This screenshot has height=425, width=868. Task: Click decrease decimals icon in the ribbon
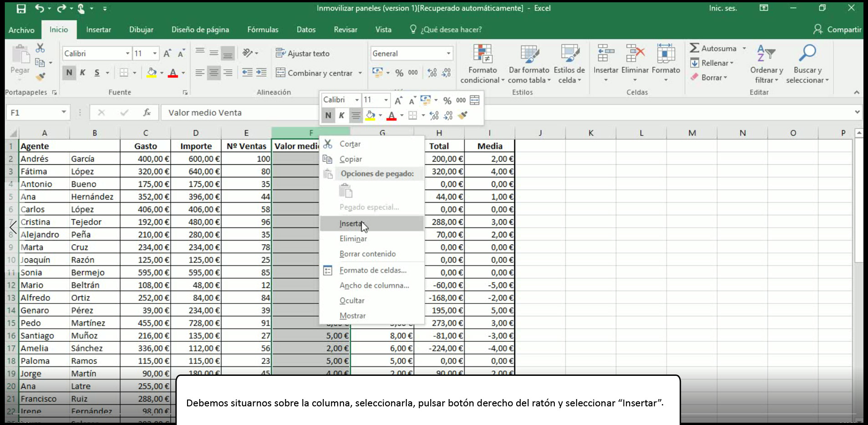tap(446, 73)
